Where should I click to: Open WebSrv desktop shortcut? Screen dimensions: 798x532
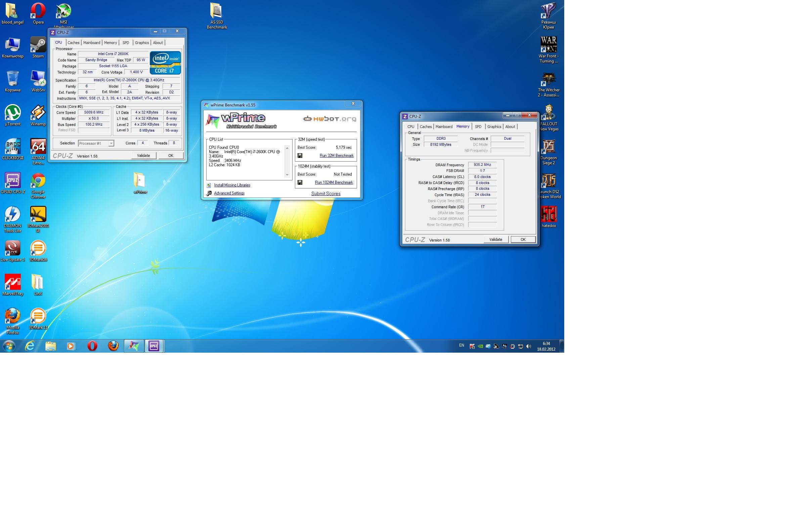click(38, 81)
